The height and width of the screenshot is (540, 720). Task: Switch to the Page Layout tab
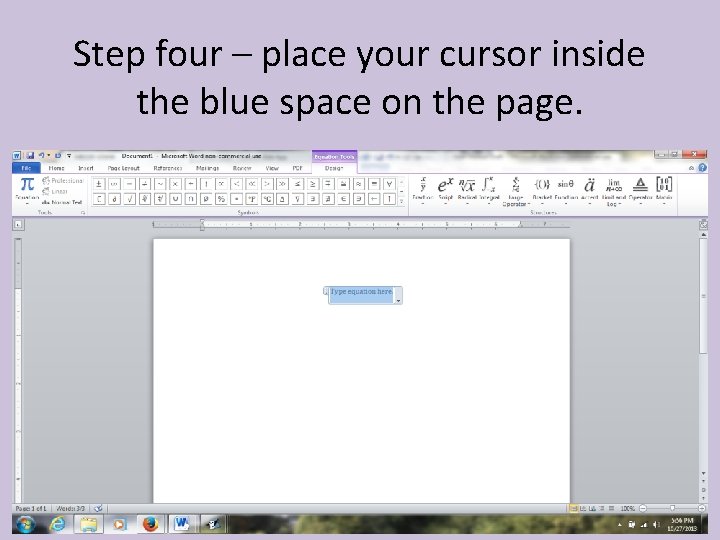pyautogui.click(x=124, y=168)
